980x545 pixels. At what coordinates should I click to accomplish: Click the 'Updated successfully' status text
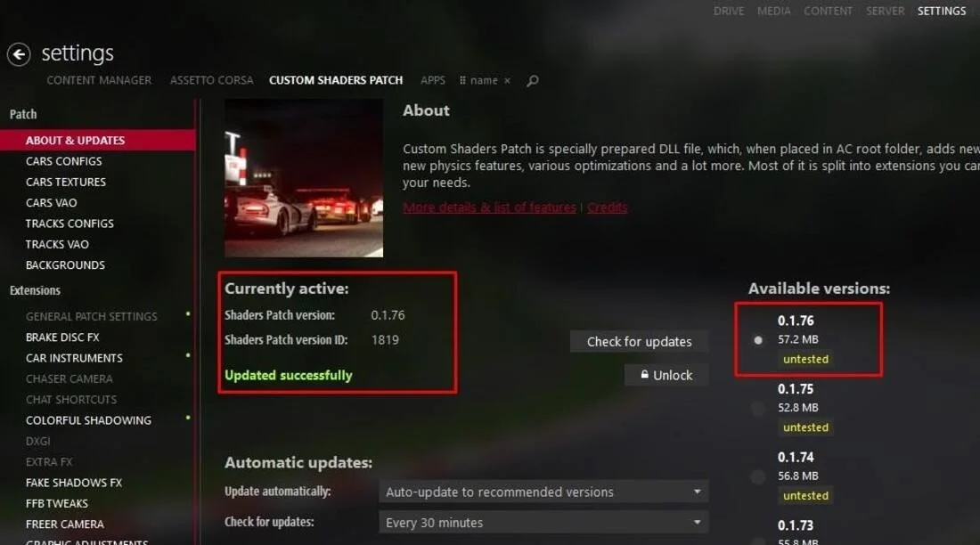tap(288, 375)
